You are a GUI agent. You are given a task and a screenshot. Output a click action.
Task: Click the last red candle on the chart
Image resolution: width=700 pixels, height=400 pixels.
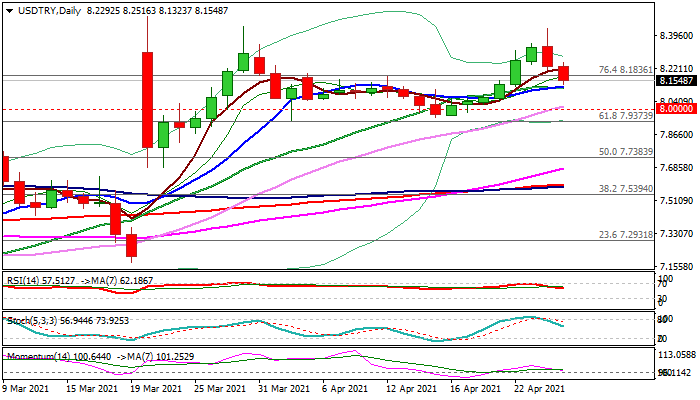[x=564, y=73]
